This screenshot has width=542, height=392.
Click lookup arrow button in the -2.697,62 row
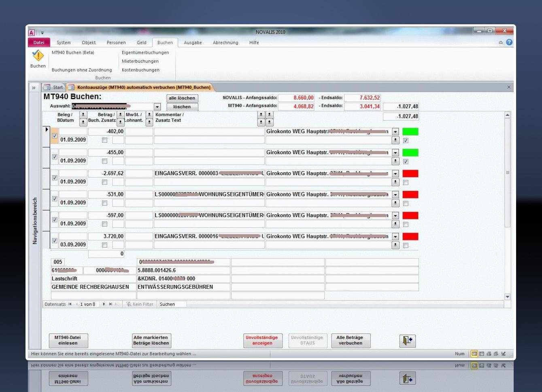click(x=395, y=182)
